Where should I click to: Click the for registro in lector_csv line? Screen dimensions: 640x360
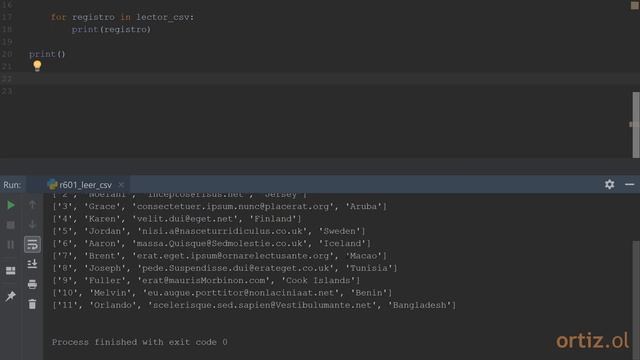[x=122, y=17]
